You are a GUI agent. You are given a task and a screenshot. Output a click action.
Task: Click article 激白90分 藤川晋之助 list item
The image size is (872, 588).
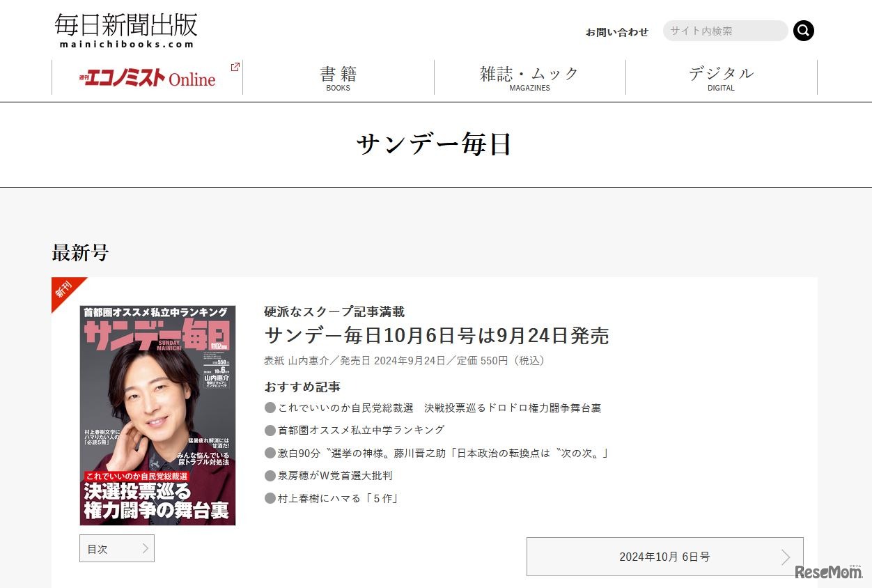(x=437, y=454)
